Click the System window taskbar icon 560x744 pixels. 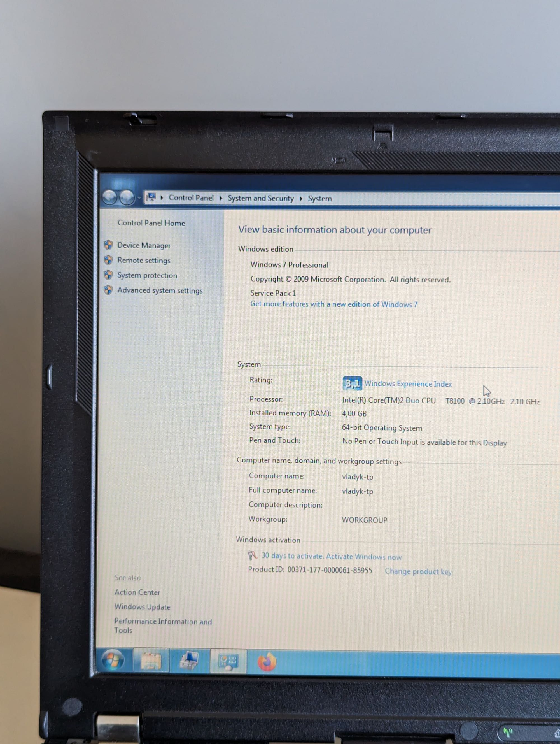[189, 661]
